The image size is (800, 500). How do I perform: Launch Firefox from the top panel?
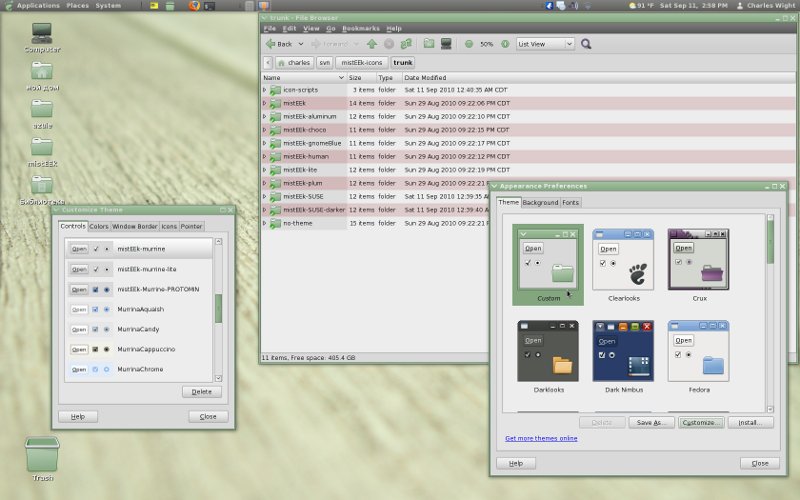(194, 6)
